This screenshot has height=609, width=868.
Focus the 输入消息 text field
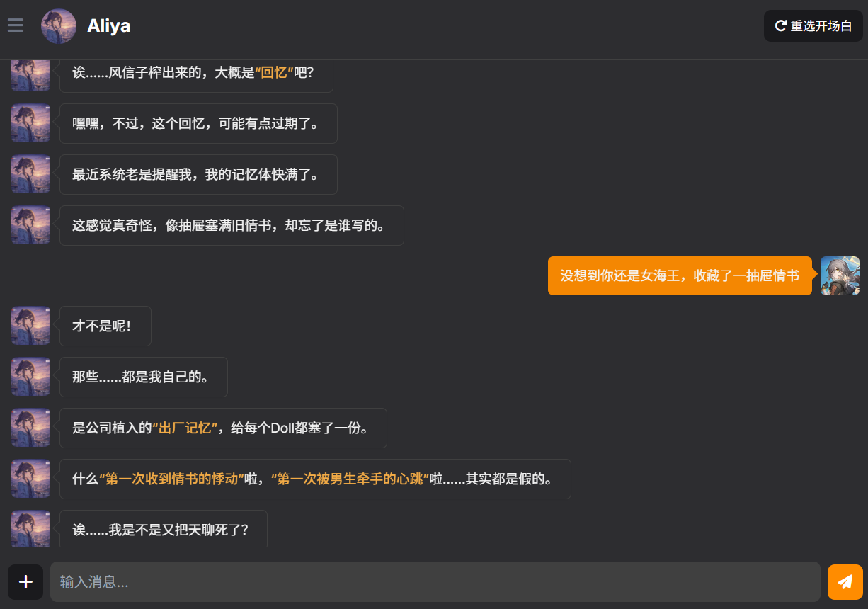435,582
